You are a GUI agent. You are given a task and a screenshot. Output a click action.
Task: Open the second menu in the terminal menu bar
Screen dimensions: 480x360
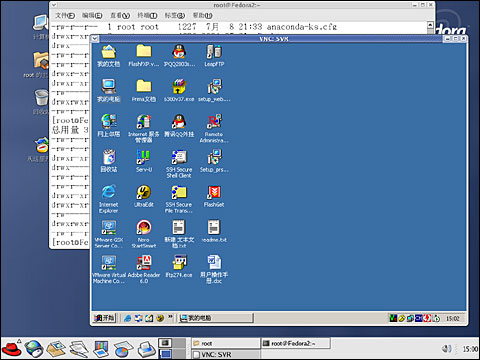click(92, 15)
